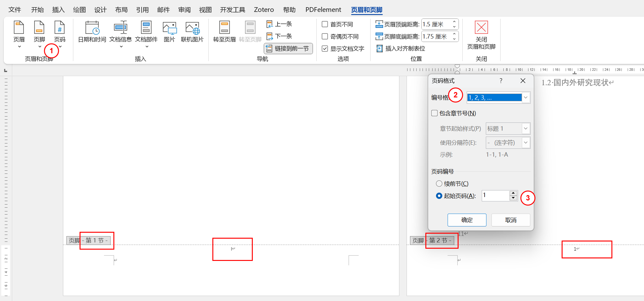Switch to the 视图 ribbon tab

click(205, 10)
